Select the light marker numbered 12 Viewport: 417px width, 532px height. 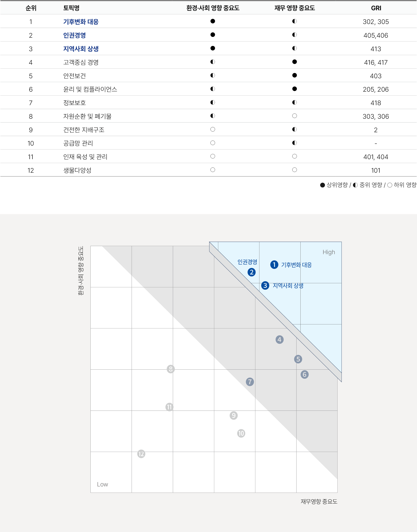click(141, 454)
